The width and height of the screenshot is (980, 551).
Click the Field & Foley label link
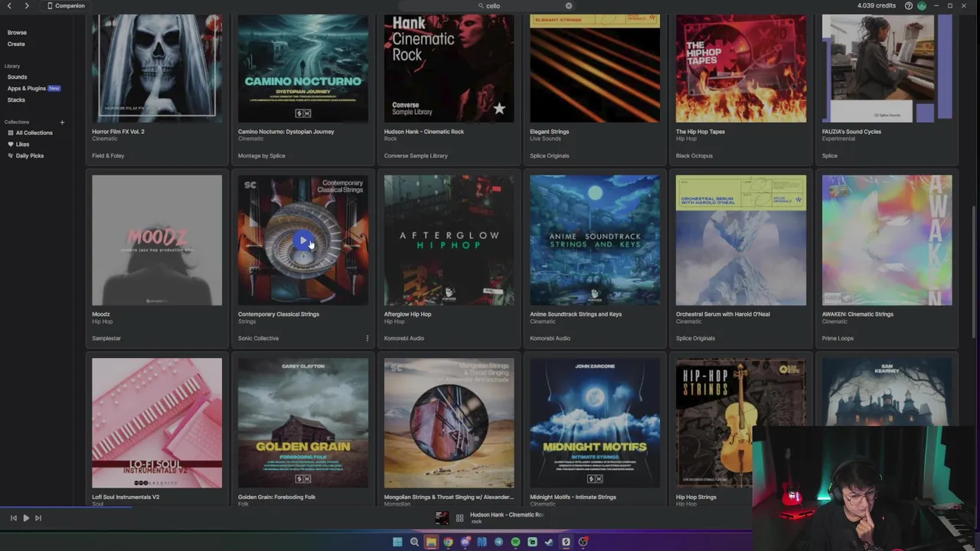click(108, 155)
